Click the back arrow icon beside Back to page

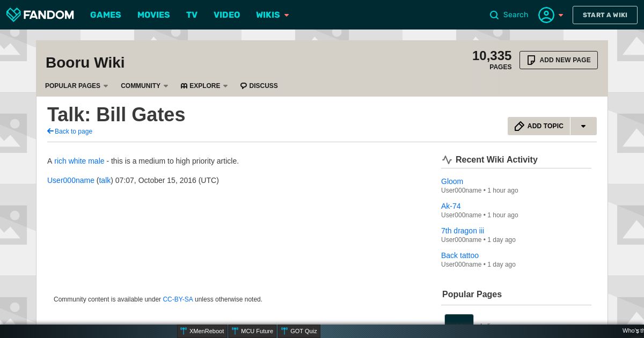(x=50, y=131)
